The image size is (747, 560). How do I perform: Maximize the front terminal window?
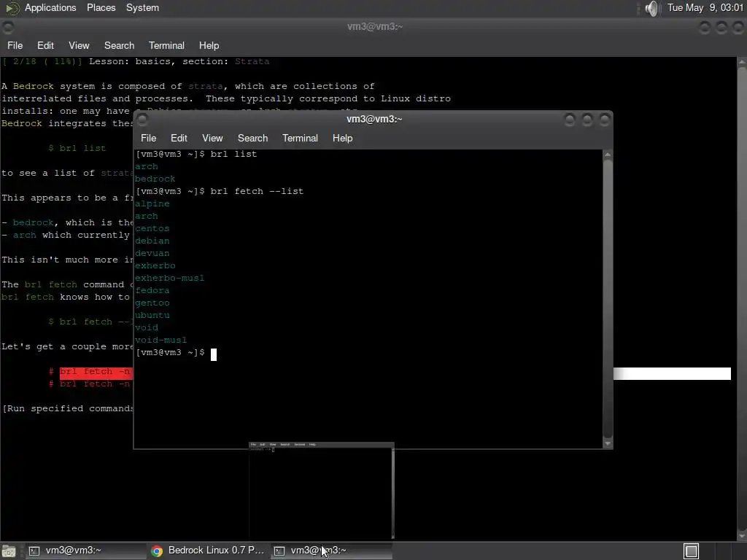click(x=587, y=120)
